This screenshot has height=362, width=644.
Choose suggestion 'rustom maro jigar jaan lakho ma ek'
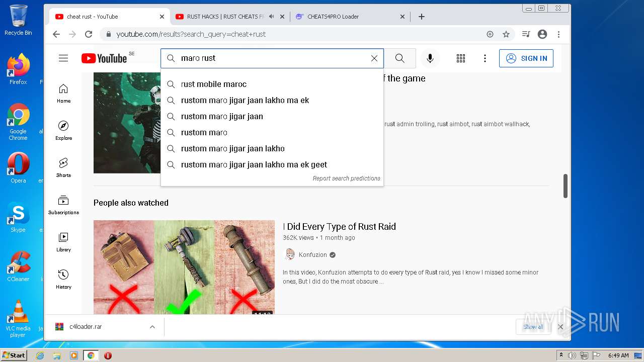[272, 100]
